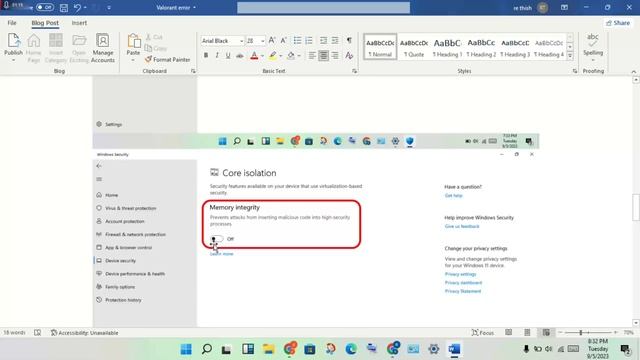
Task: Open Basic Text dialog launcher
Action: [354, 71]
